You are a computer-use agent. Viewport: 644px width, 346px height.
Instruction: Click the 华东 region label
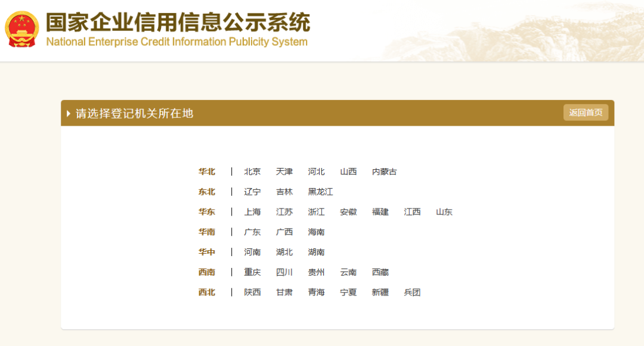[x=206, y=212]
